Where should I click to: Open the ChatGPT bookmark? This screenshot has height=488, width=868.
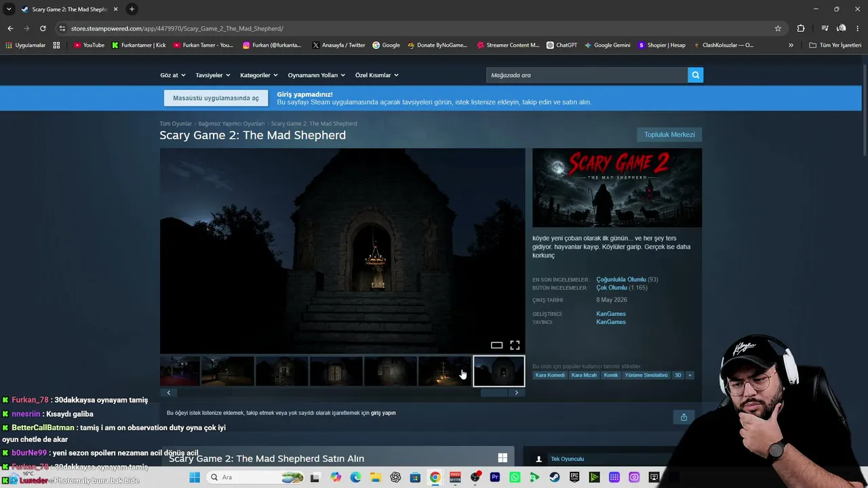coord(562,45)
